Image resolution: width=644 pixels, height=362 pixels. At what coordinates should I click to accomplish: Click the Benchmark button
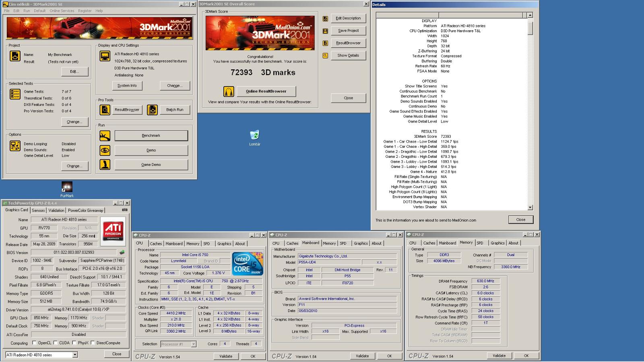click(151, 136)
